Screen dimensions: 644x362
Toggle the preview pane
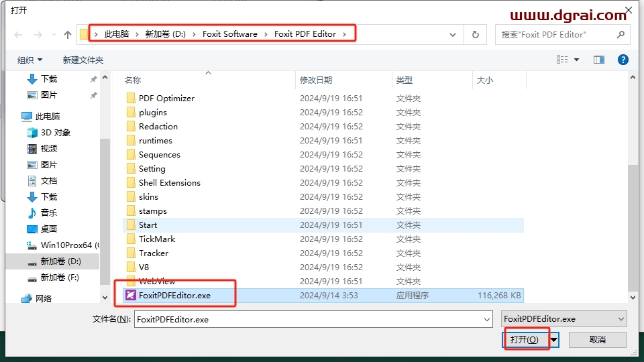point(599,60)
